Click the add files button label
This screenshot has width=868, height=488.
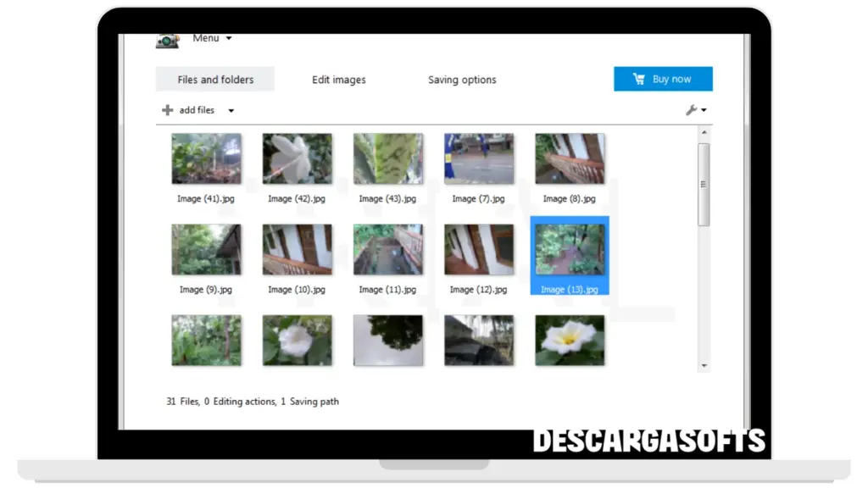coord(197,110)
